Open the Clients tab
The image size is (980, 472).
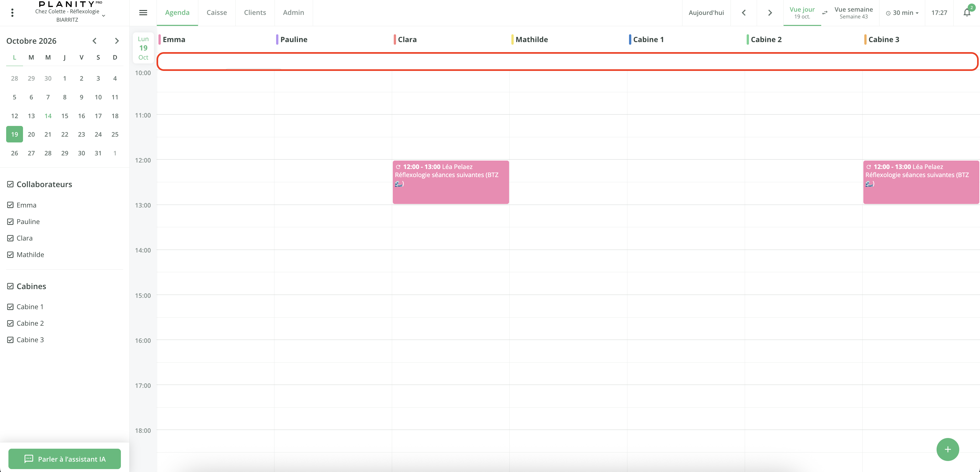[255, 13]
